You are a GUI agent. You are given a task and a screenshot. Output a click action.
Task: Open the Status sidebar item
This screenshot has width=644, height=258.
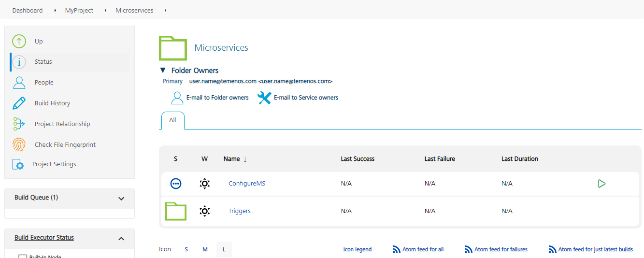[x=43, y=62]
